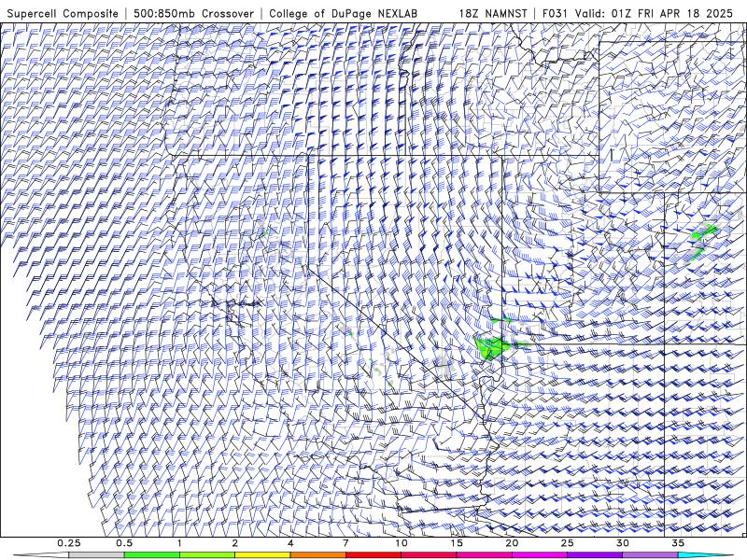Viewport: 747px width, 560px height.
Task: Select the violet 25–30 colorbar segment
Action: click(595, 555)
